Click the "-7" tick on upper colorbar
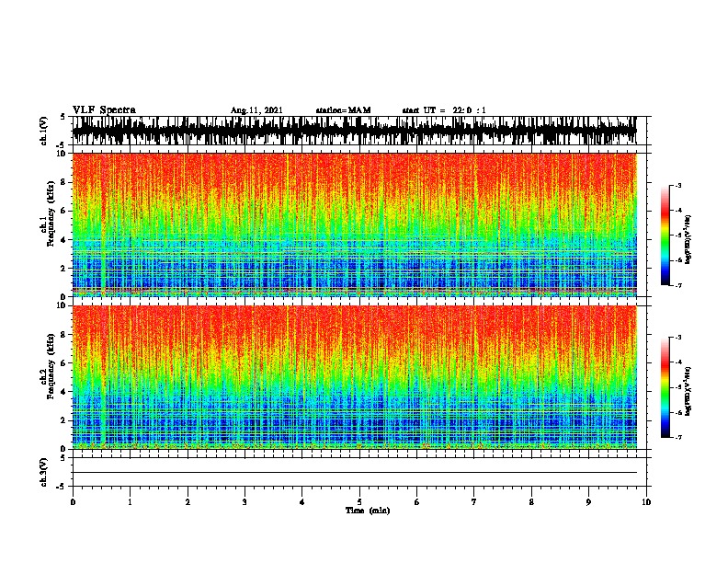This screenshot has height=563, width=728. click(677, 285)
